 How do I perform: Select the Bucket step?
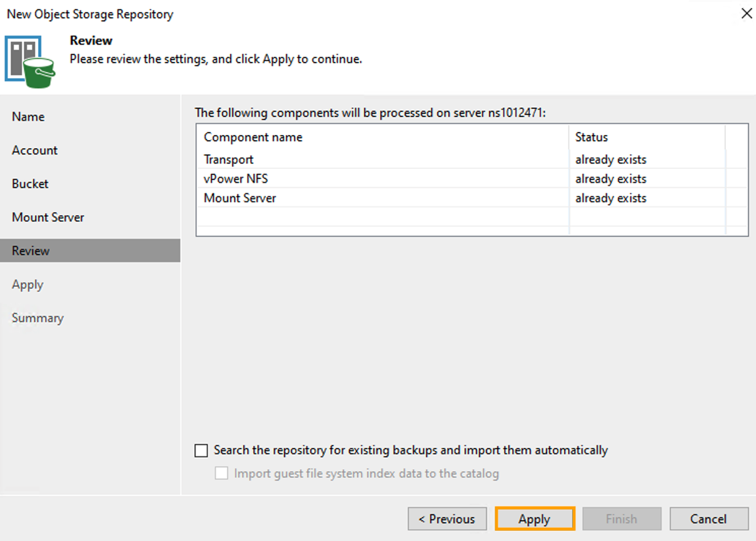29,183
